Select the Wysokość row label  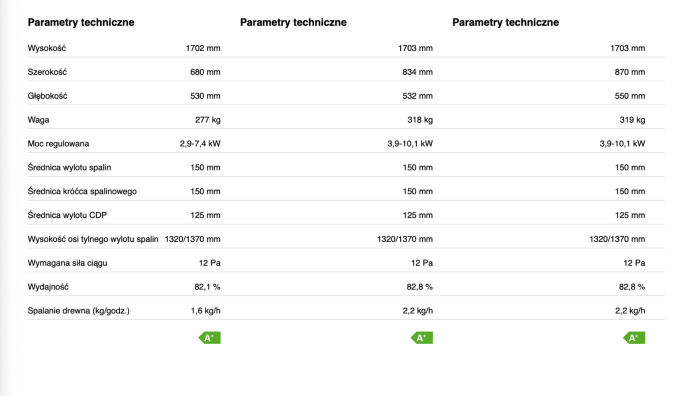[47, 48]
